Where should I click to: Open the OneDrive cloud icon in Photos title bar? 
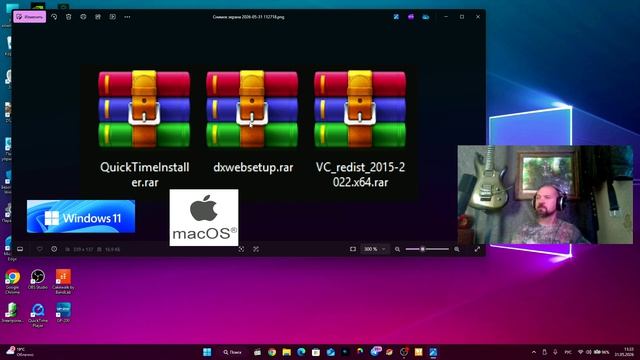(x=426, y=17)
